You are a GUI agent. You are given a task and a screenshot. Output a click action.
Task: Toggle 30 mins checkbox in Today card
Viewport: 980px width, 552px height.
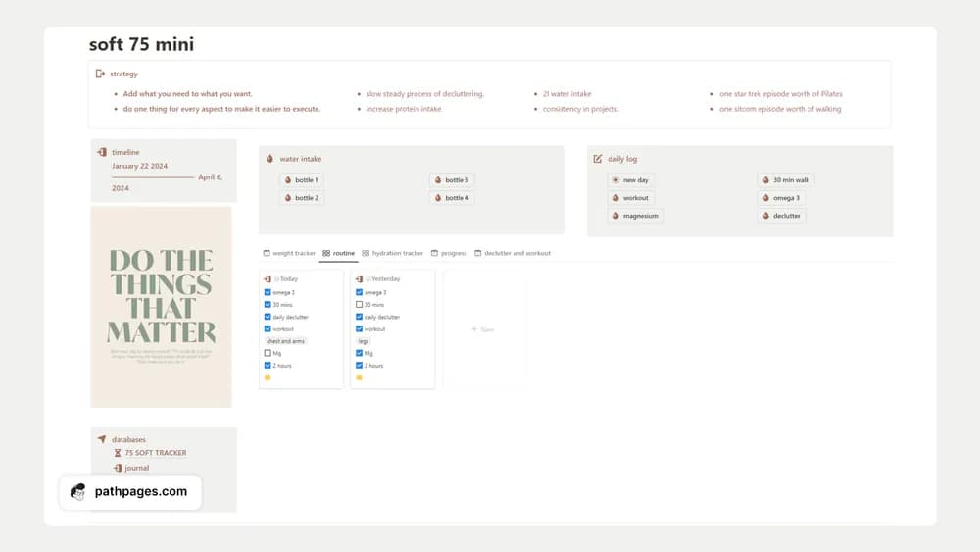point(268,305)
